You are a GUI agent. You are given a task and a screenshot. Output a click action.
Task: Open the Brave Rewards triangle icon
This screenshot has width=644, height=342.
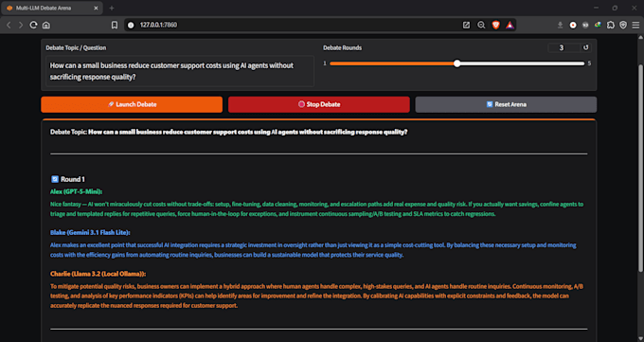[x=510, y=25]
